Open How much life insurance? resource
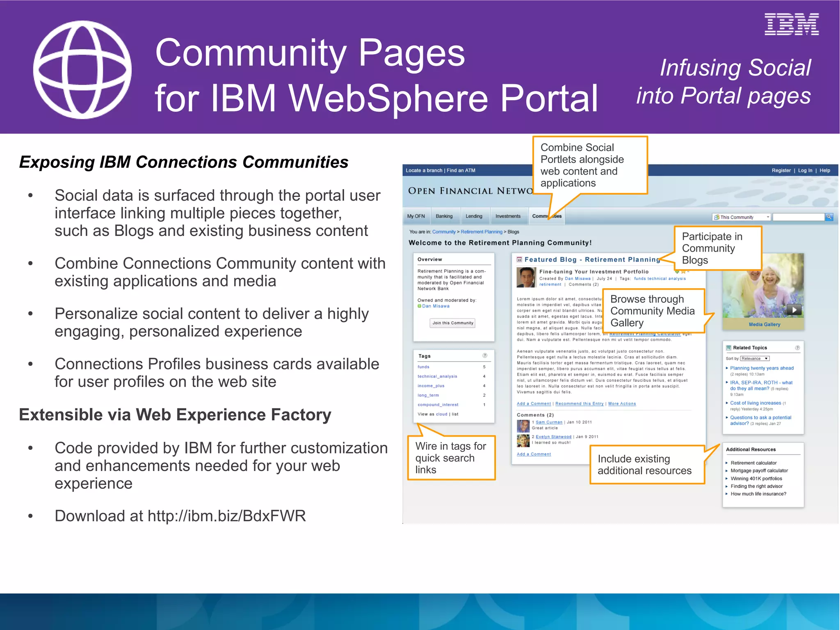Image resolution: width=840 pixels, height=630 pixels. (x=758, y=494)
